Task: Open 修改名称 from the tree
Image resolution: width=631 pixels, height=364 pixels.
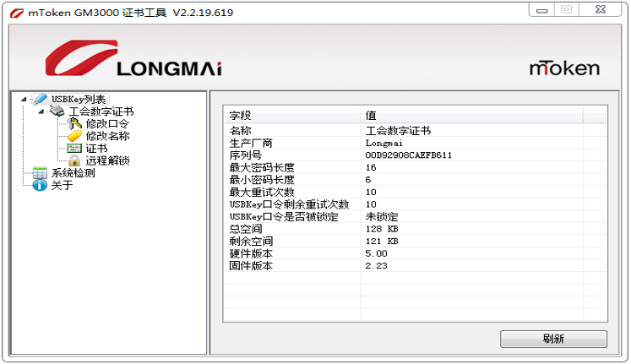Action: coord(107,136)
